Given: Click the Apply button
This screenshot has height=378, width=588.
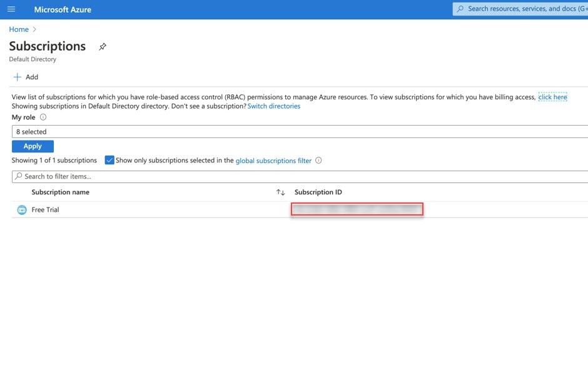Looking at the screenshot, I should tap(33, 146).
